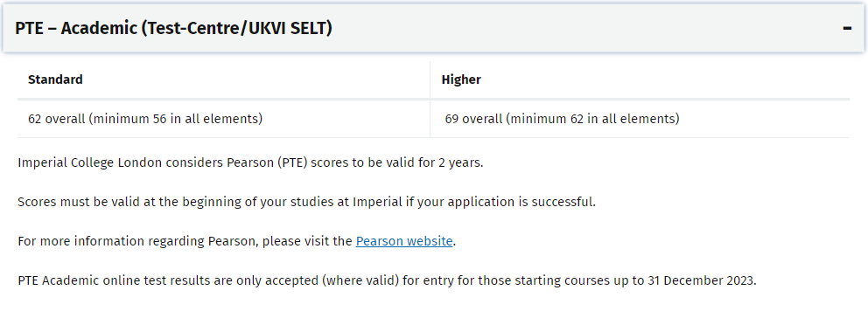The height and width of the screenshot is (318, 868).
Task: Click the 62 overall standard score cell
Action: coord(224,119)
